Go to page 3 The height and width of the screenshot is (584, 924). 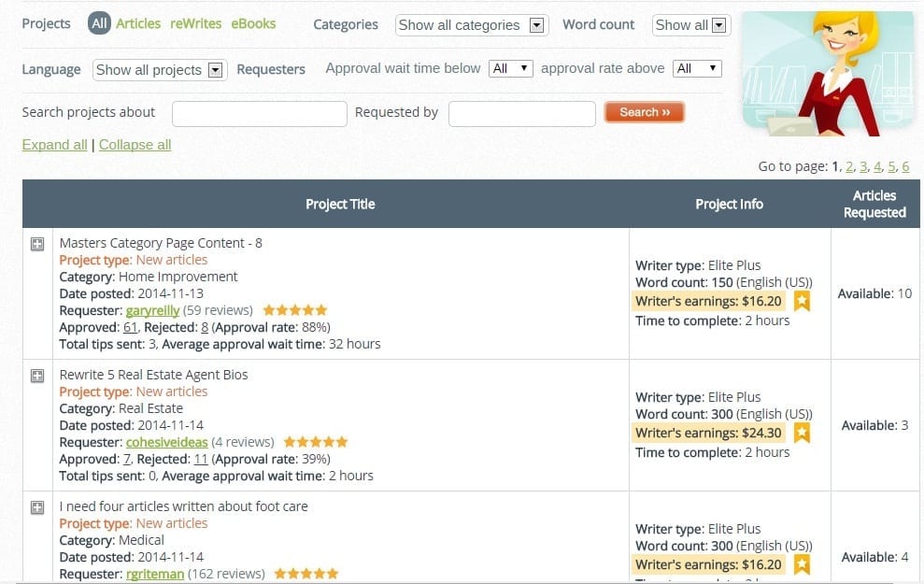tap(863, 166)
